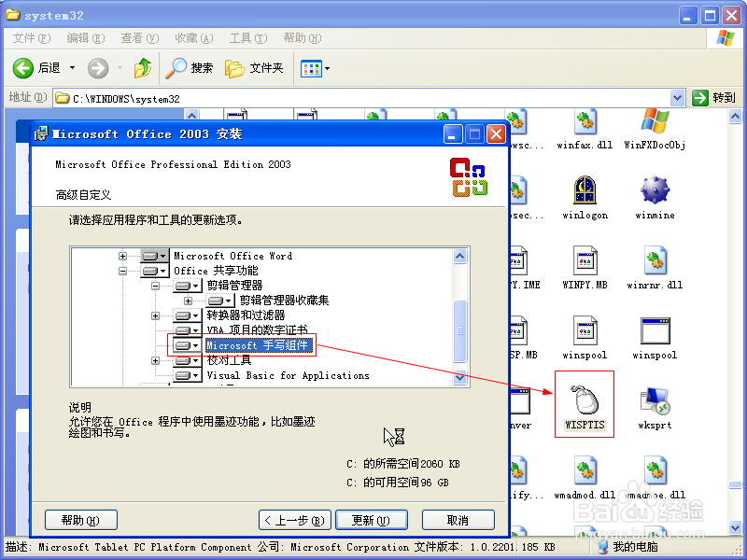Select the winlogon file icon
The width and height of the screenshot is (747, 560).
click(x=585, y=191)
